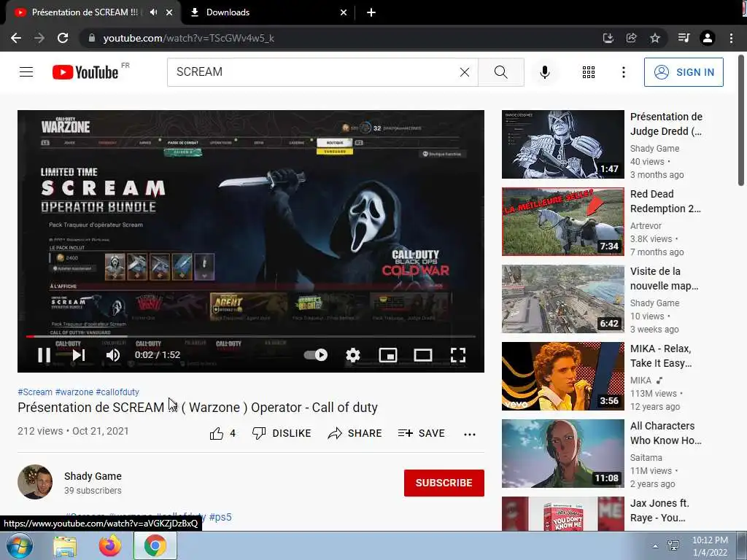Open All Characters Who Know video title
The height and width of the screenshot is (560, 747).
click(665, 433)
